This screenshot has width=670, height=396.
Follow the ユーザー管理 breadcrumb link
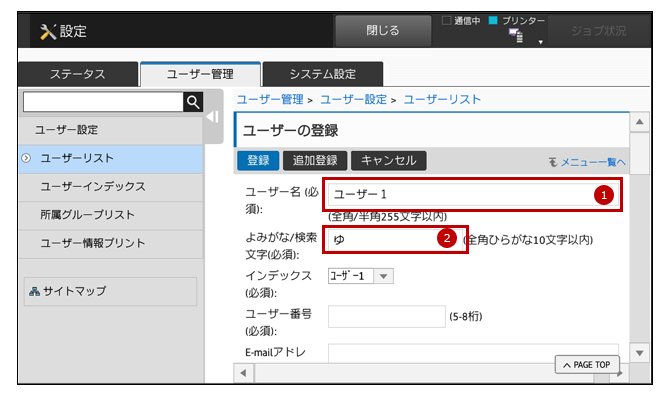click(x=270, y=100)
